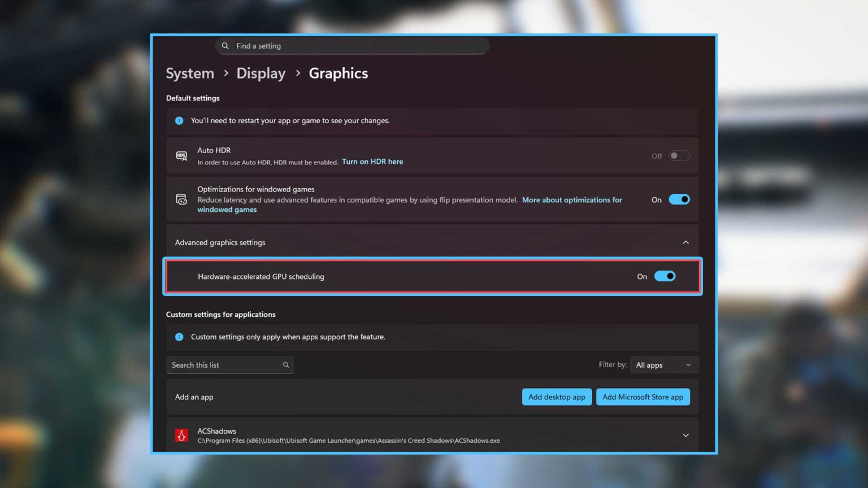Open the Filter by All apps dropdown
This screenshot has width=868, height=488.
pyautogui.click(x=664, y=365)
